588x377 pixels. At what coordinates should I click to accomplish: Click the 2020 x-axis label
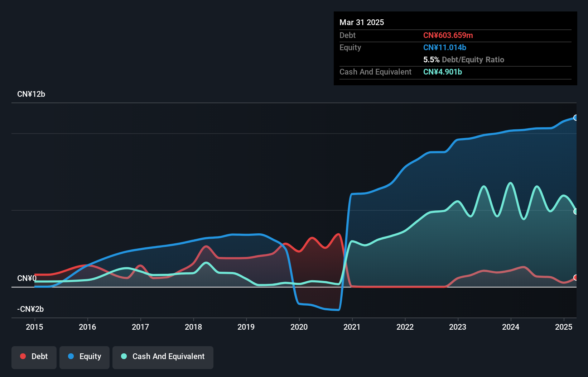click(299, 327)
